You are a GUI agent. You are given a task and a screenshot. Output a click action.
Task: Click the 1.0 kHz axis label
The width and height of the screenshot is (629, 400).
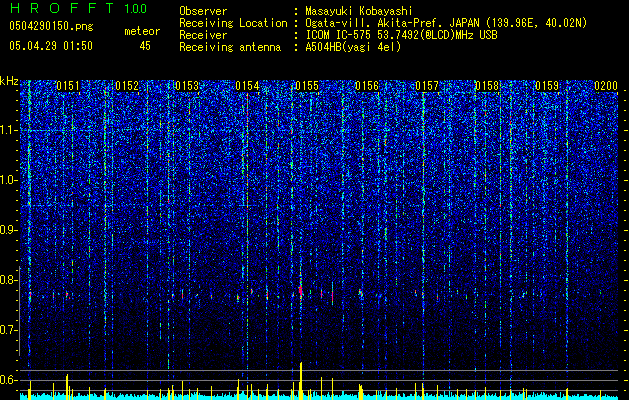point(9,180)
